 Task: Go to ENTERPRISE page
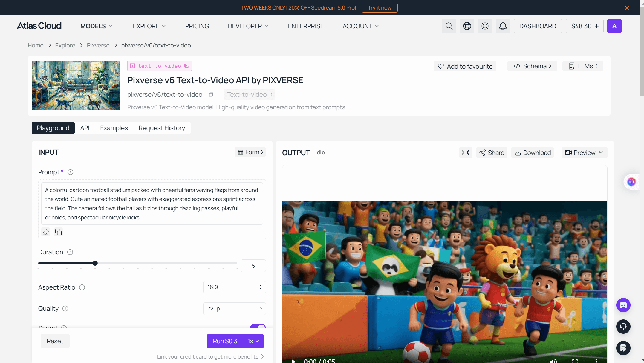tap(306, 26)
